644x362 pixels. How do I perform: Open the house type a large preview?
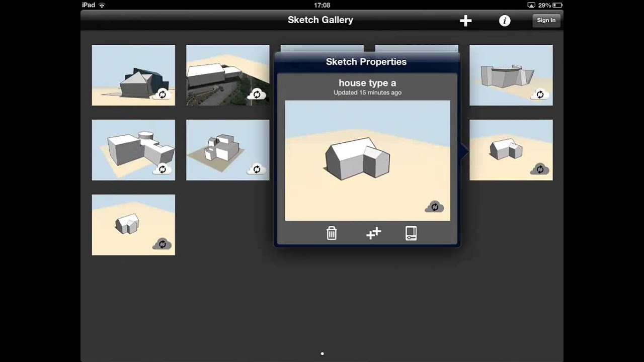pyautogui.click(x=367, y=160)
